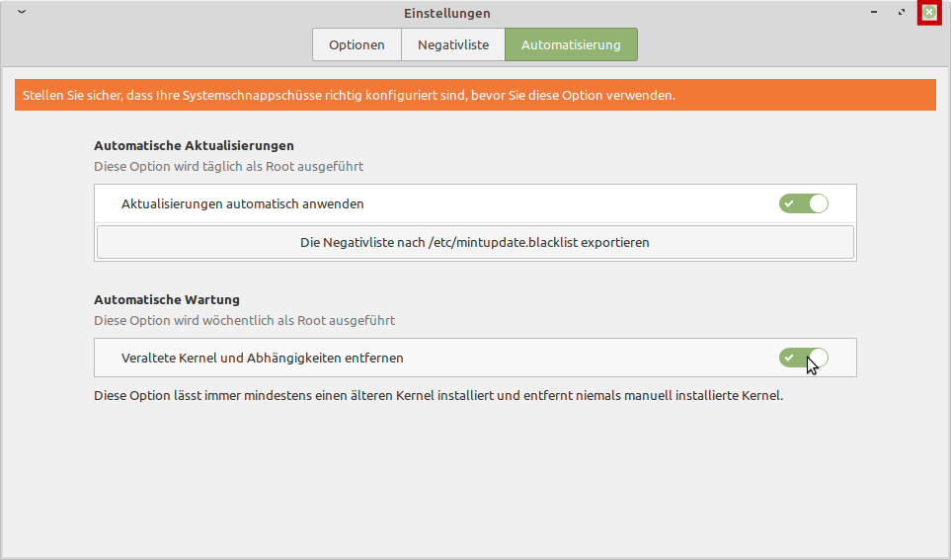
Task: Click the 'Veraltete Kernel und Abhängigkeiten entfernen' label
Action: 262,359
